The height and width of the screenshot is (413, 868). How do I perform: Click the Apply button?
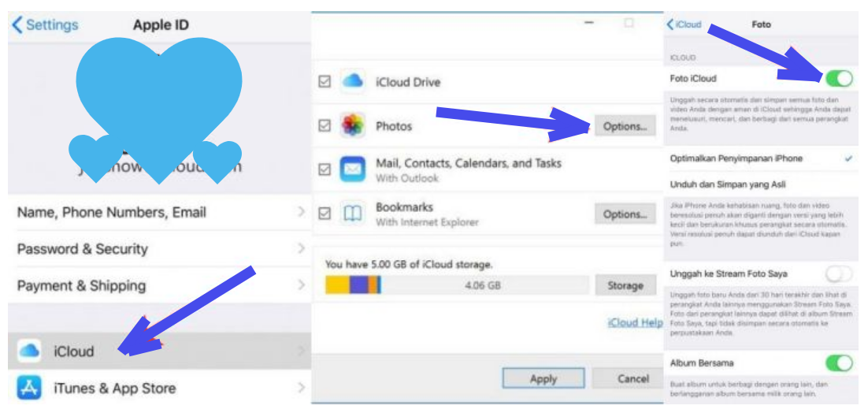point(543,378)
